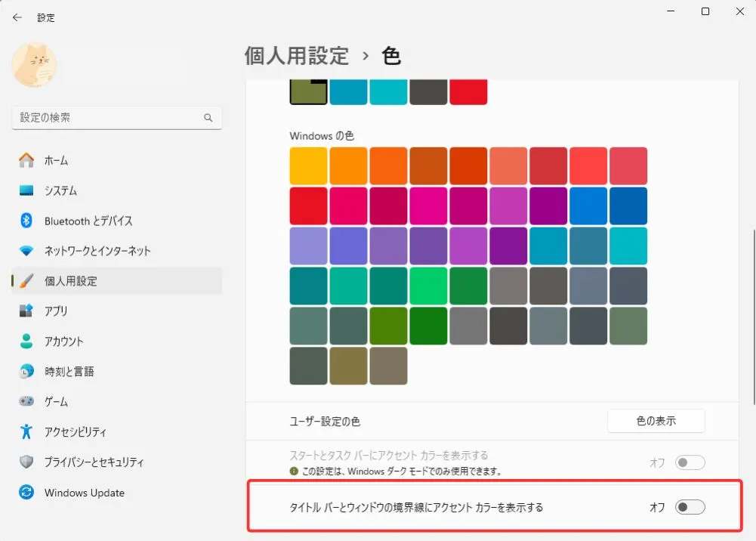The image size is (756, 541).
Task: Click the 時刻と言語 globe clock icon
Action: pyautogui.click(x=26, y=371)
